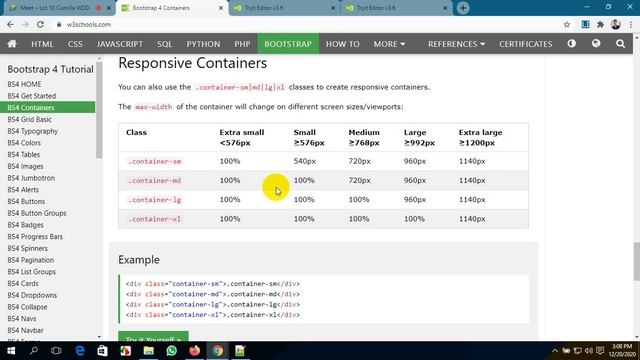Image resolution: width=640 pixels, height=360 pixels.
Task: Click the .container-sm table cell
Action: 155,161
